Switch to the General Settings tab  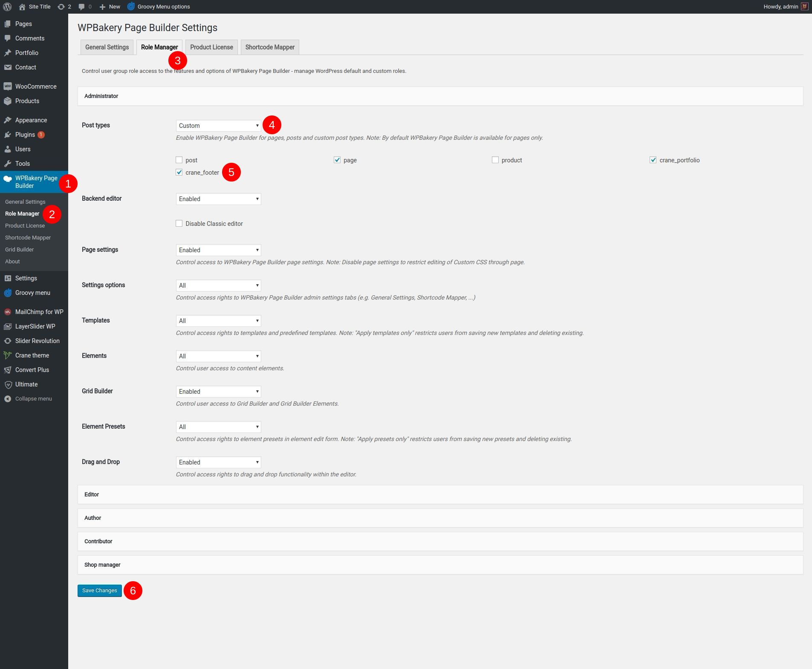click(107, 47)
